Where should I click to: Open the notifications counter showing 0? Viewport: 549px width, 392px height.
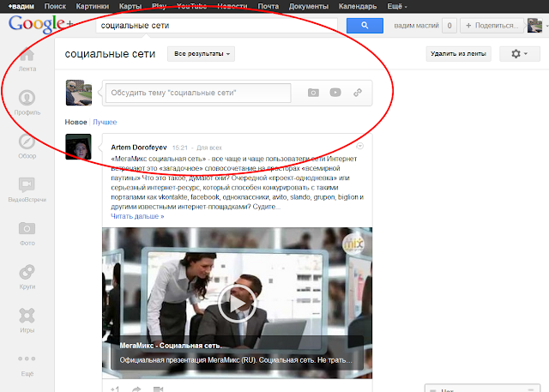pyautogui.click(x=449, y=26)
